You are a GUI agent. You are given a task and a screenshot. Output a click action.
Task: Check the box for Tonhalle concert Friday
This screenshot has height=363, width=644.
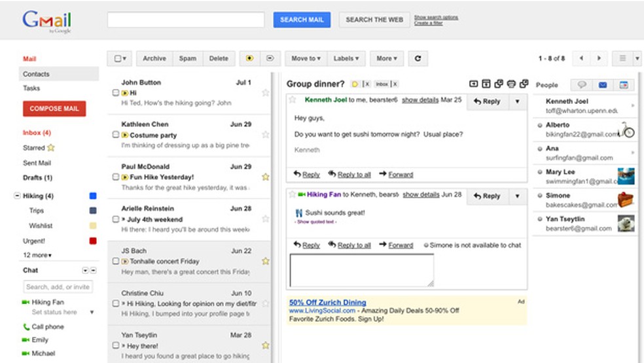(116, 261)
